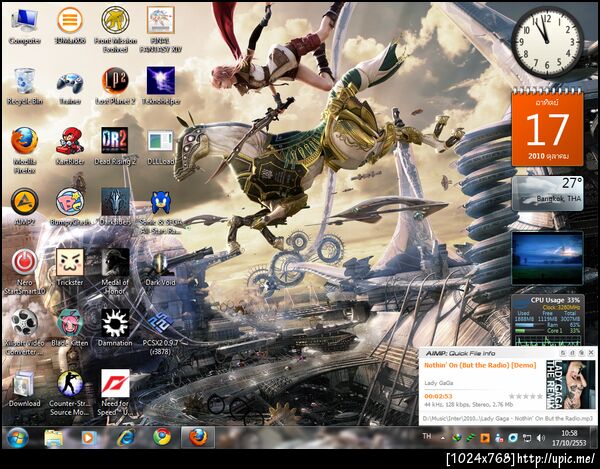Open the Bangkok weather gadget
This screenshot has height=469, width=600.
tap(547, 193)
